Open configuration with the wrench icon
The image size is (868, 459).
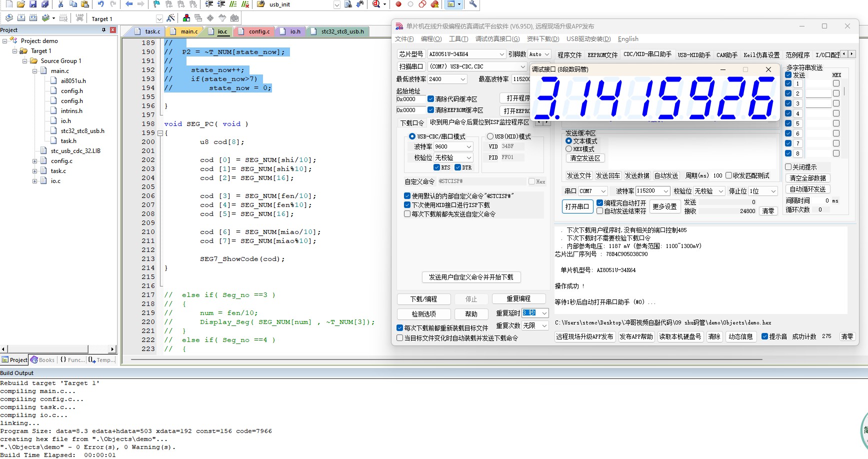coord(473,4)
